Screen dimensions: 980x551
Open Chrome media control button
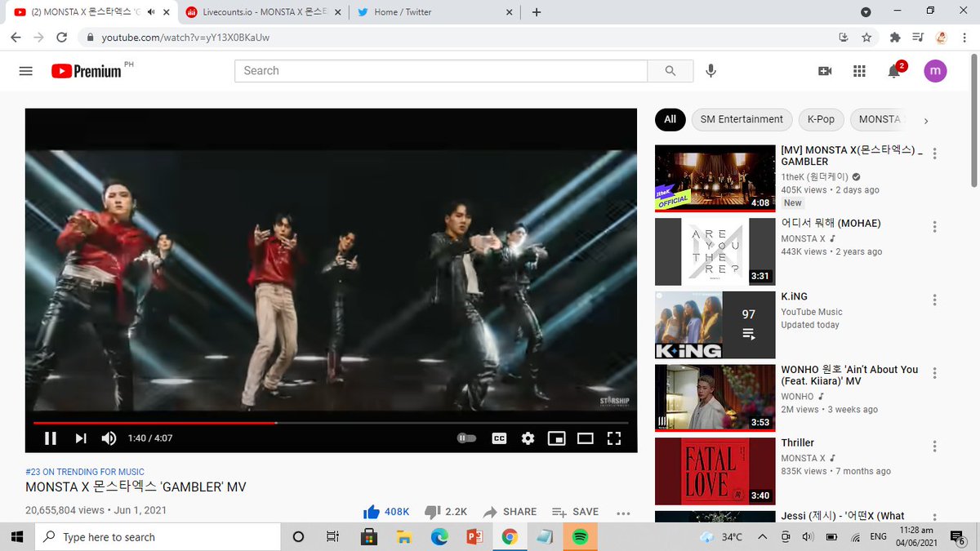(918, 38)
